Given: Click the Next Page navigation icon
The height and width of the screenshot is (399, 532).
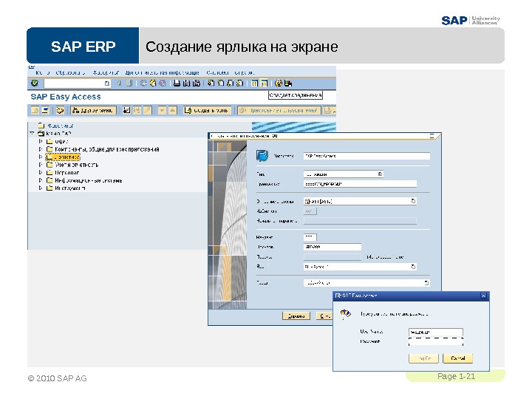Looking at the screenshot, I should click(230, 83).
